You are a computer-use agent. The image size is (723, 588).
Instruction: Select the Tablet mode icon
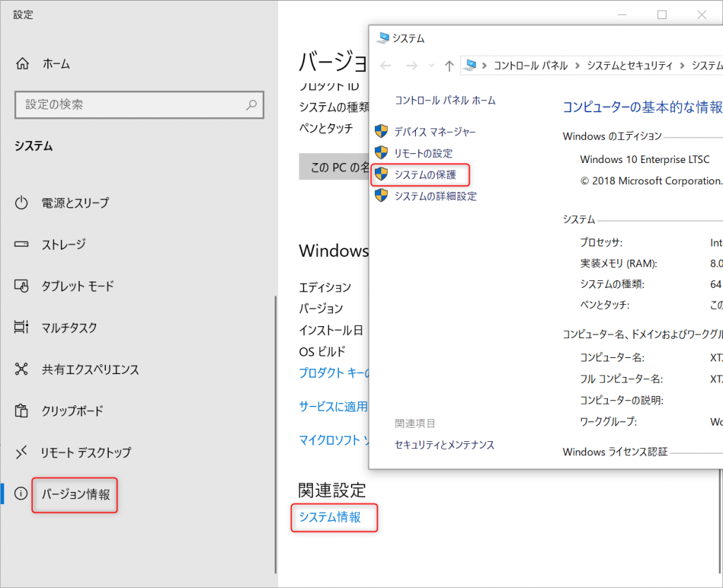[22, 286]
